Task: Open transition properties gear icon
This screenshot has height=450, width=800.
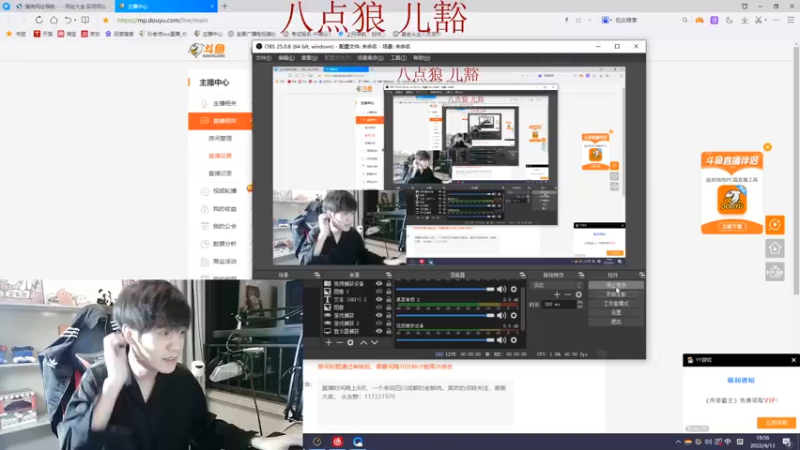Action: (579, 294)
